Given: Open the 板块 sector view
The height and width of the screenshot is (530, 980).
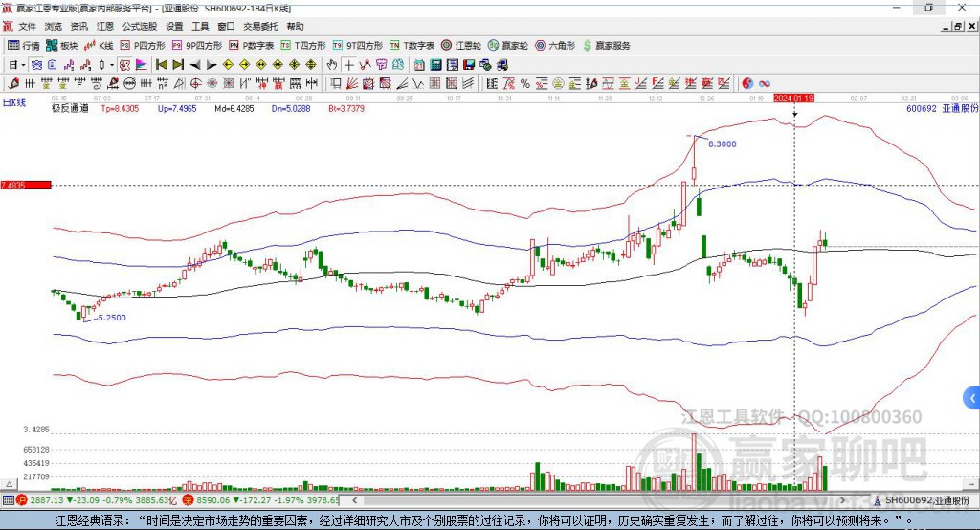Looking at the screenshot, I should tap(62, 46).
